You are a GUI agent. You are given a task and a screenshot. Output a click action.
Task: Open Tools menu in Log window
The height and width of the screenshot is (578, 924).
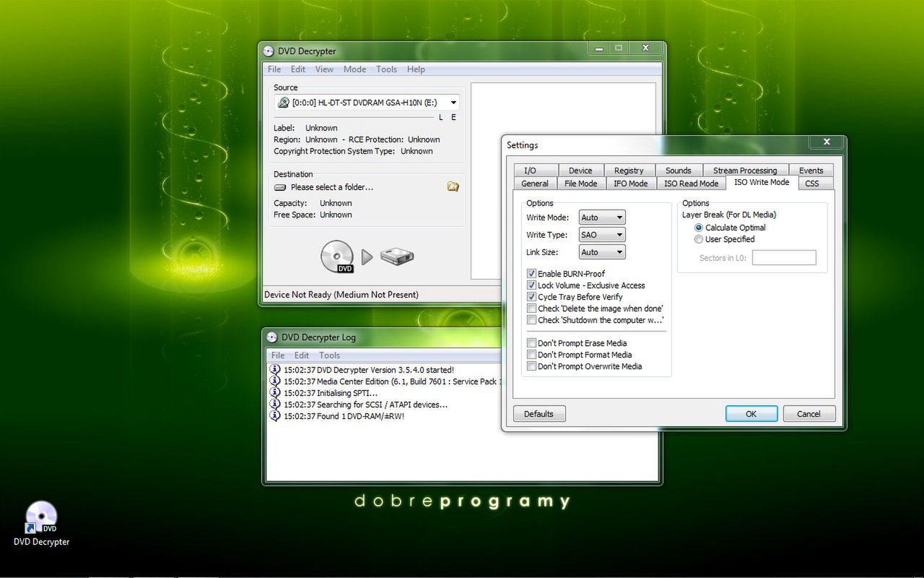click(329, 355)
